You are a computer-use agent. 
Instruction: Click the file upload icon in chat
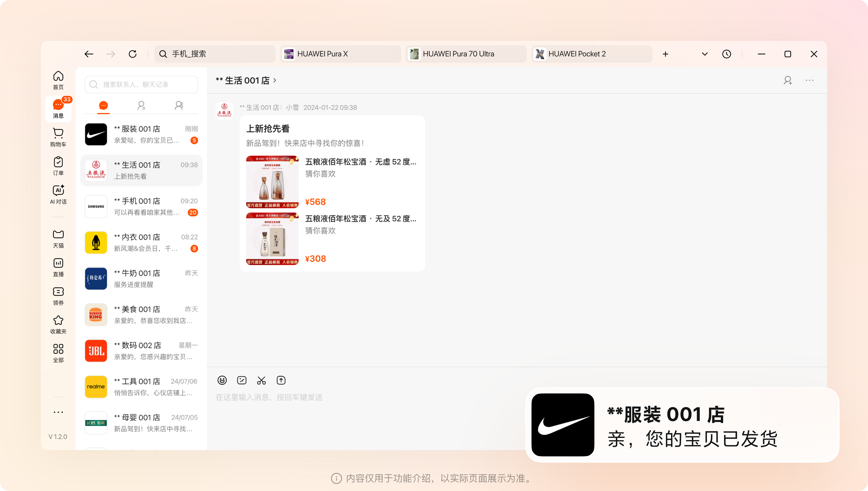(281, 380)
